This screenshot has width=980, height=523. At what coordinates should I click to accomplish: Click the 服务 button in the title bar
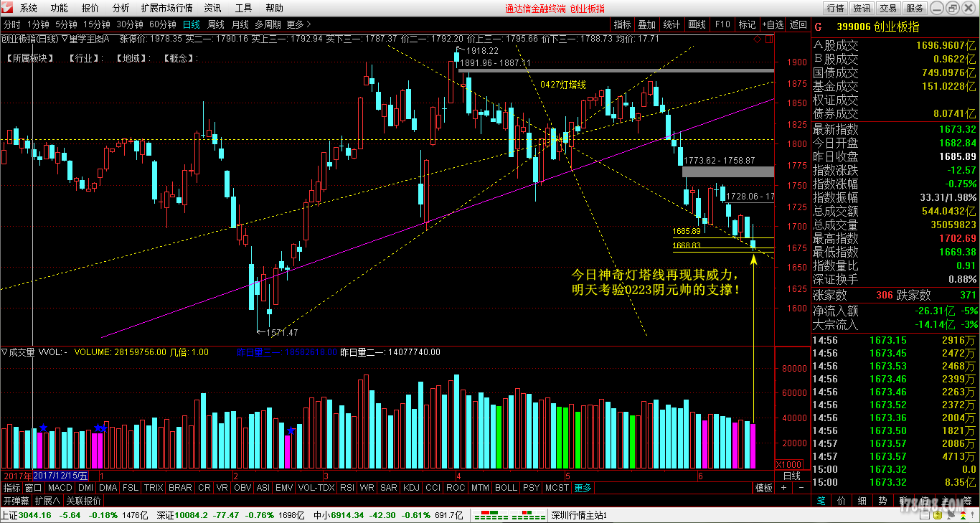pyautogui.click(x=915, y=8)
